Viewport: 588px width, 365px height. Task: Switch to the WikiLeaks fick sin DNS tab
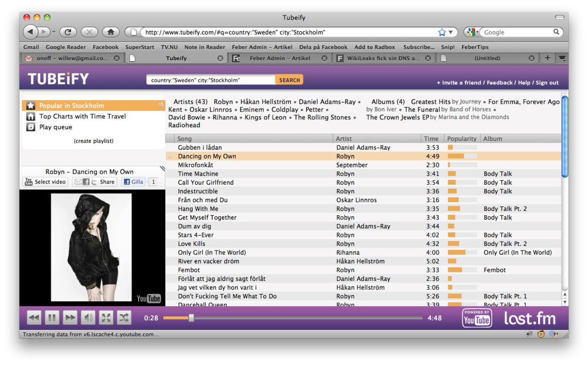coord(383,58)
